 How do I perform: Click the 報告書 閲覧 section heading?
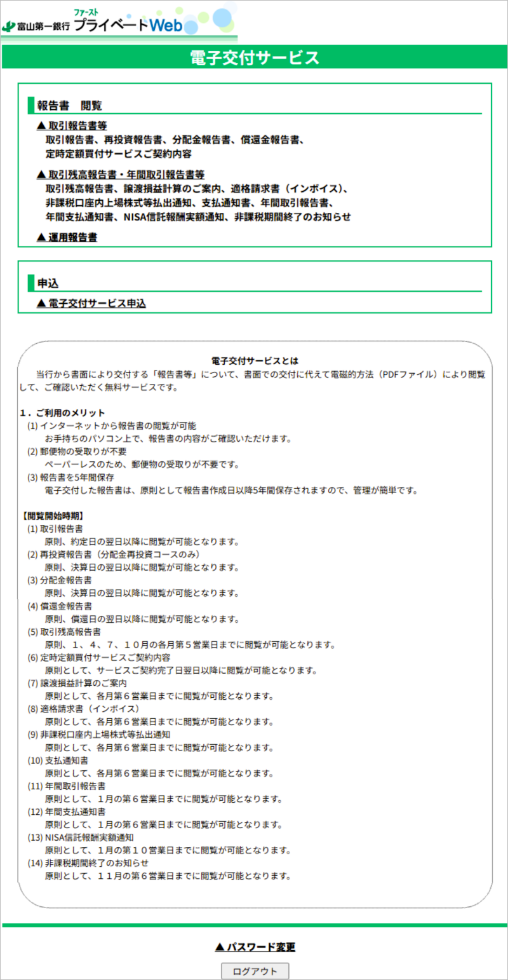69,105
